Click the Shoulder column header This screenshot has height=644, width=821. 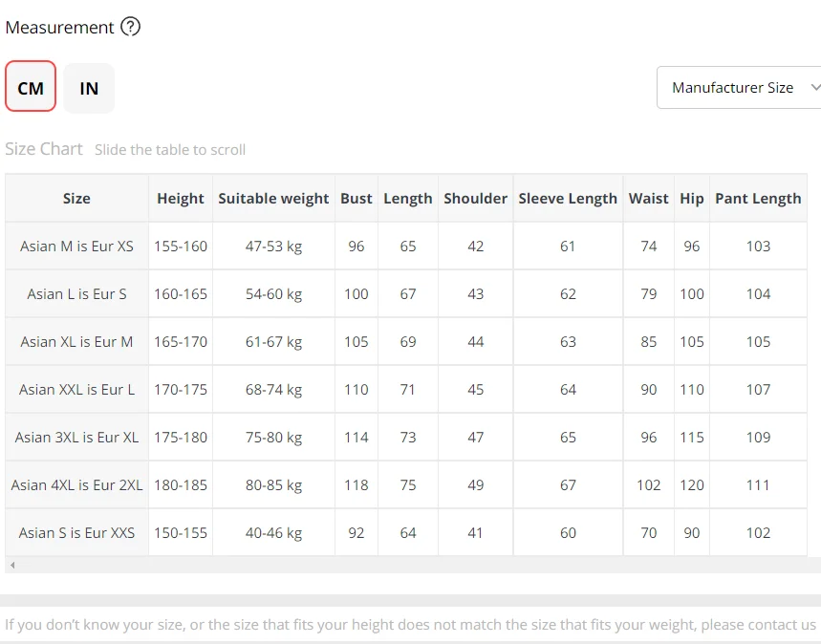tap(475, 199)
